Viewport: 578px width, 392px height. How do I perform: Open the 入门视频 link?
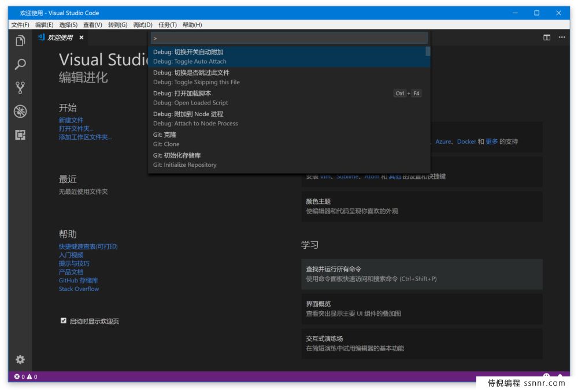(x=71, y=255)
